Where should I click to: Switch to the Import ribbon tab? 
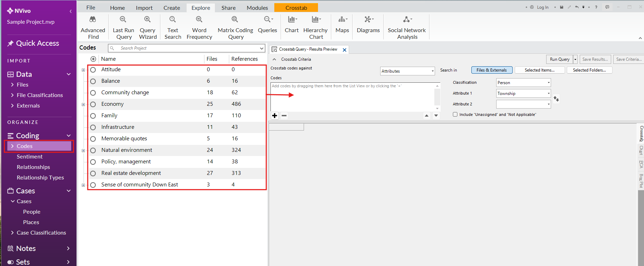tap(144, 8)
